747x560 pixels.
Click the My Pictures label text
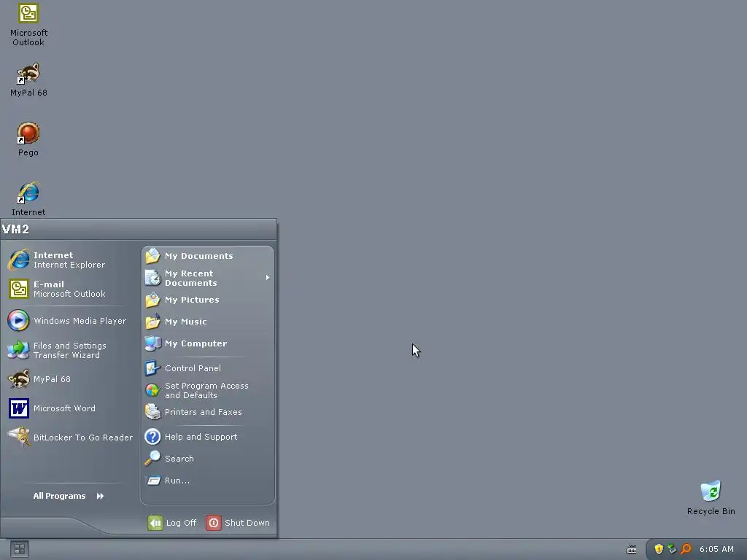(x=192, y=300)
